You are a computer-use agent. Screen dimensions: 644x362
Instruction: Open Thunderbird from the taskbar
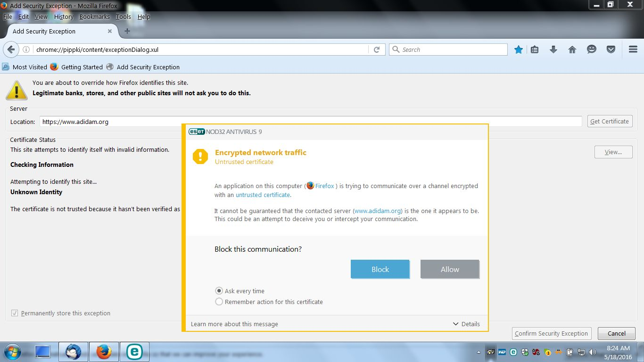pos(73,352)
